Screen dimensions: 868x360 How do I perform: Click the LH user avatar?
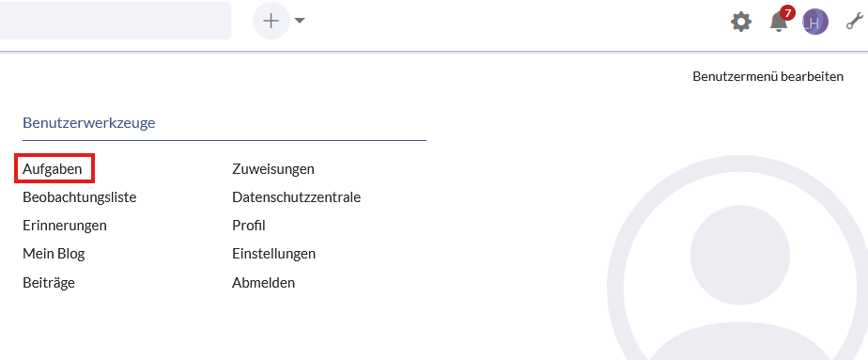click(814, 23)
